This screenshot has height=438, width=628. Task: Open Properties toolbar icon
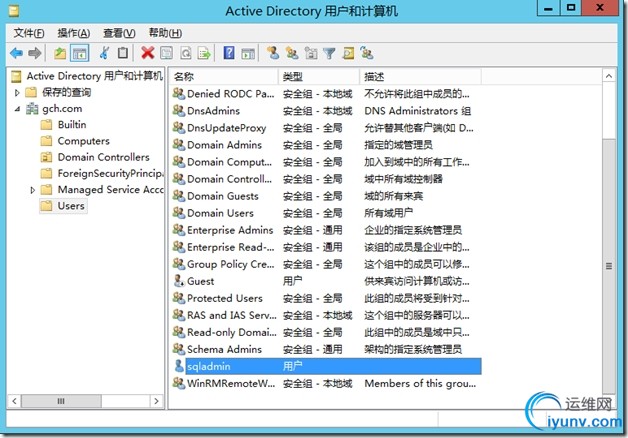point(167,53)
